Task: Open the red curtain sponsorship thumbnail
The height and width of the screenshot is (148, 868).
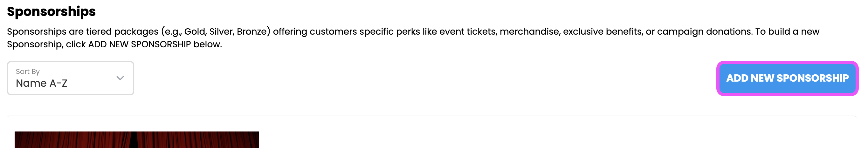Action: coord(136,140)
